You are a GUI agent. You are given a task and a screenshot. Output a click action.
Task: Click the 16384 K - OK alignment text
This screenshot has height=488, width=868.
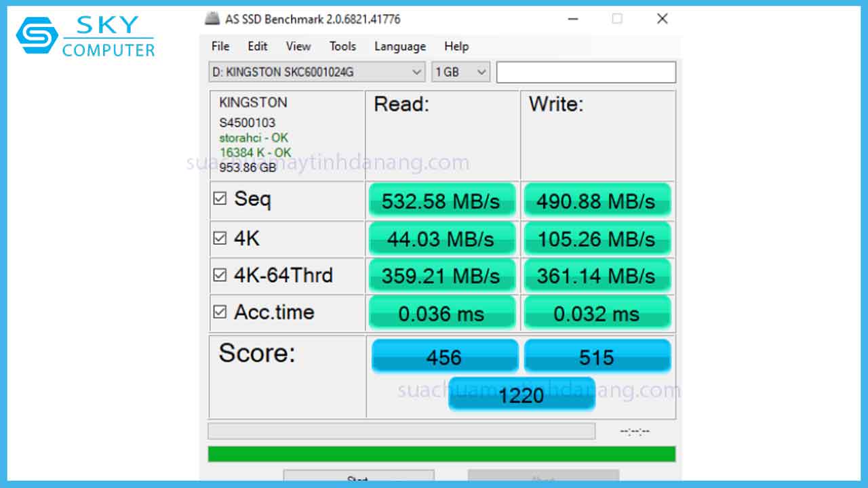tap(255, 152)
